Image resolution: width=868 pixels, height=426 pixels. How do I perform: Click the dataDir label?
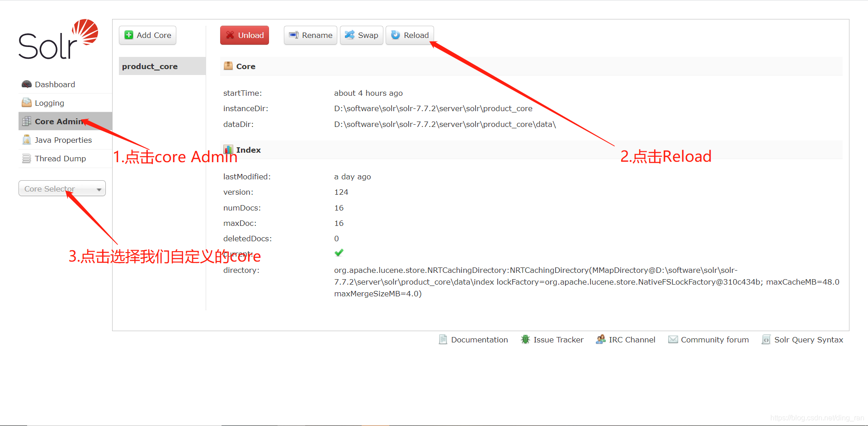pos(238,124)
